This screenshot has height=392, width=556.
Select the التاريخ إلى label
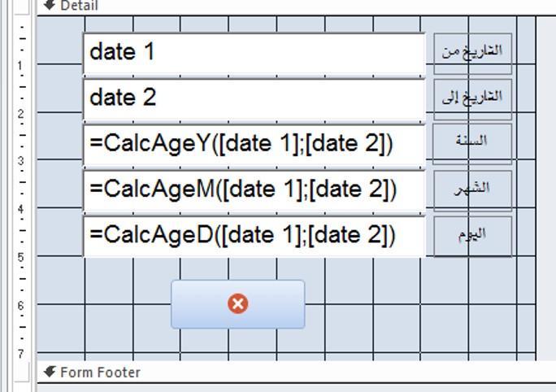coord(472,100)
